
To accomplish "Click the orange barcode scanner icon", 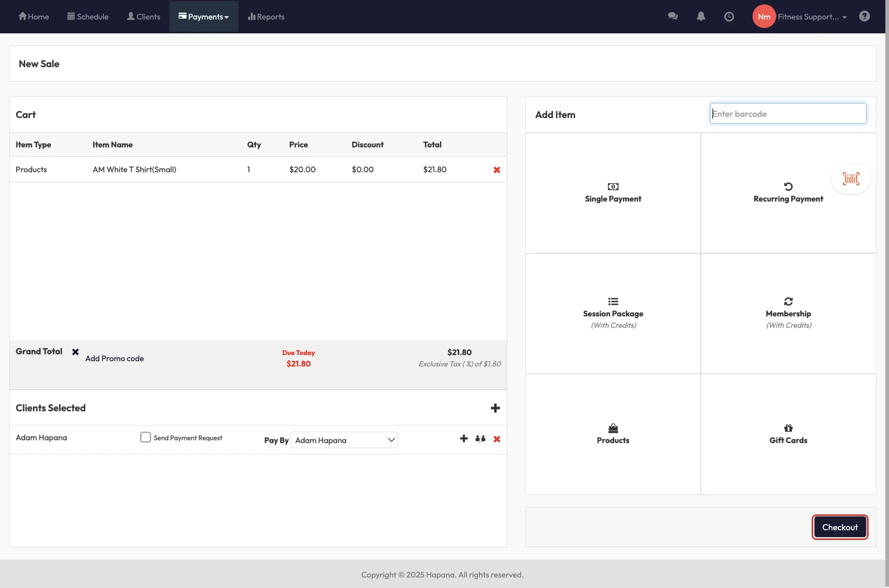I will click(850, 178).
